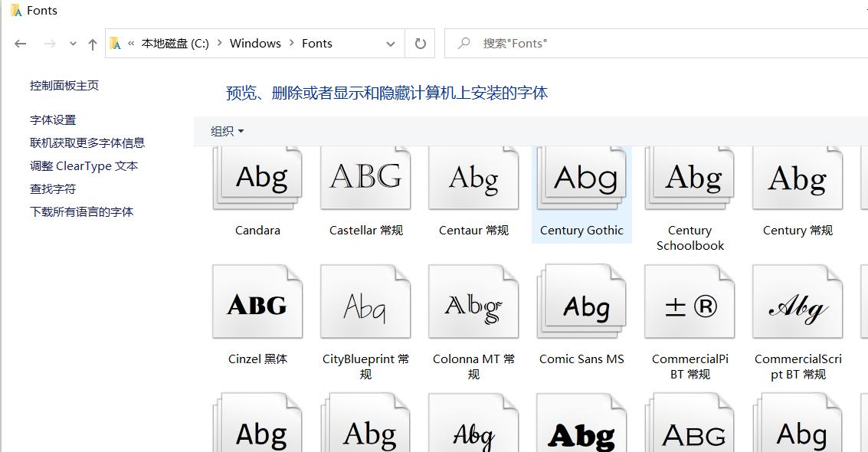
Task: Click the back navigation arrow
Action: pyautogui.click(x=20, y=44)
